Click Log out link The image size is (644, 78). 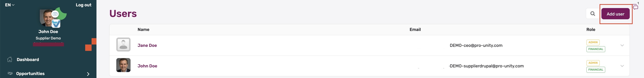(x=83, y=5)
